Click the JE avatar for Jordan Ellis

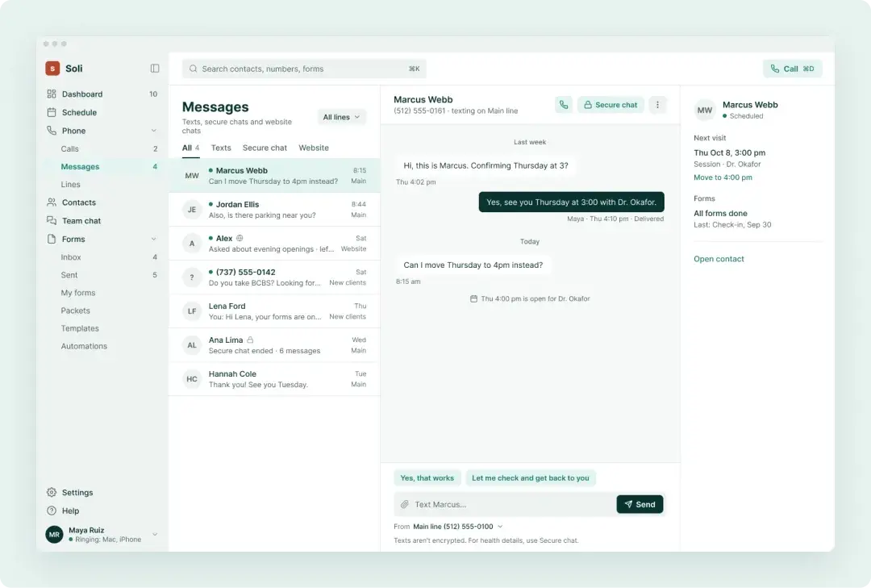[192, 210]
